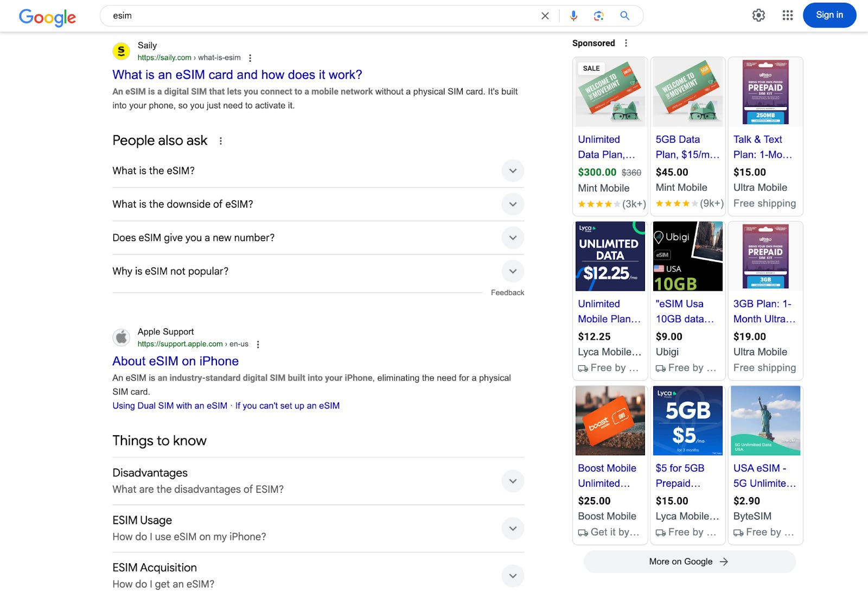This screenshot has width=868, height=598.
Task: Open more options for Apple Support result
Action: click(258, 345)
